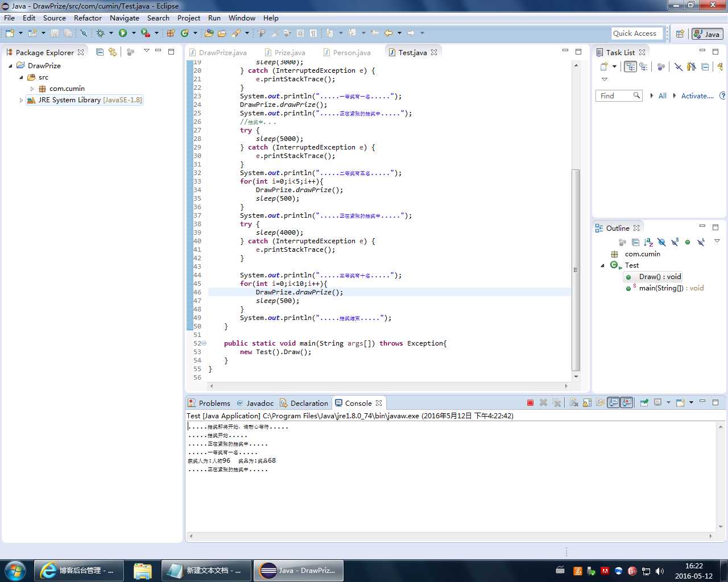Sort Outline members alphabetically
Viewport: 728px width, 582px height.
648,243
